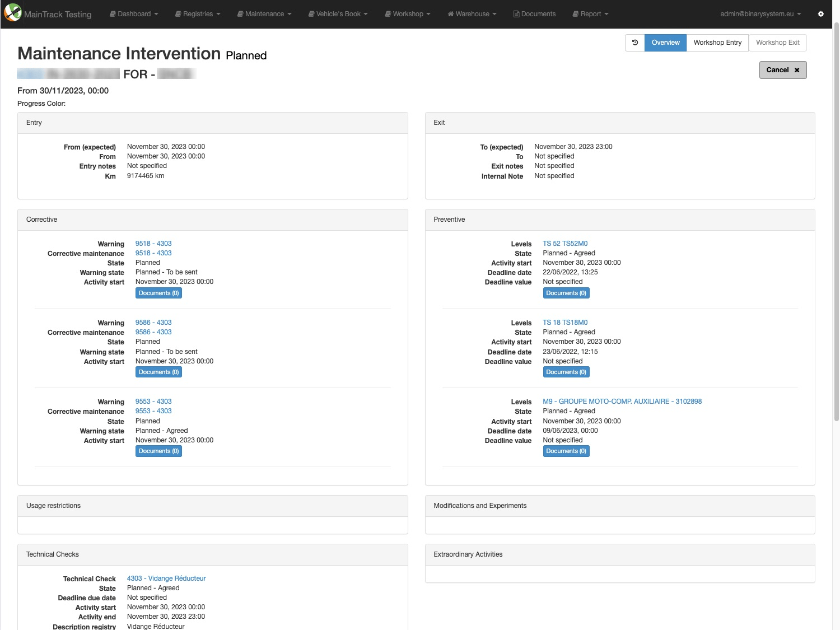Open the settings gear icon
840x630 pixels.
[820, 14]
